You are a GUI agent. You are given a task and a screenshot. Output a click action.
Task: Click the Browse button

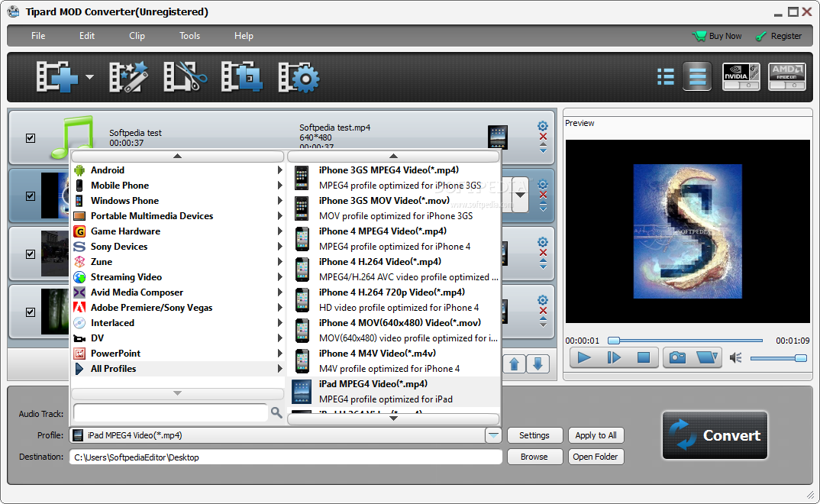[534, 457]
